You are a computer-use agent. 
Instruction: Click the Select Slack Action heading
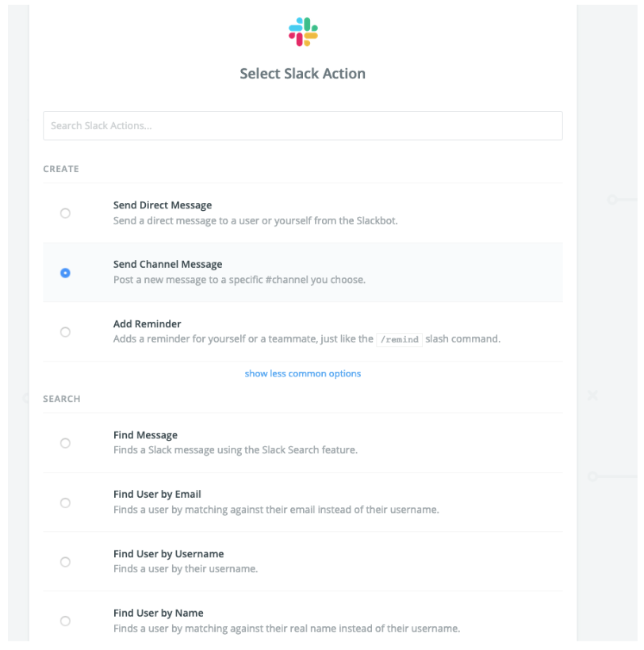coord(303,74)
